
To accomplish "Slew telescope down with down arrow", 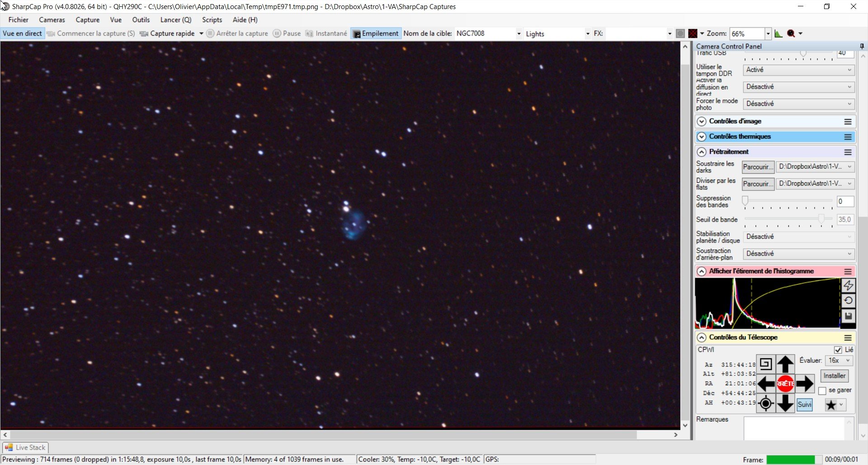I will tap(785, 403).
